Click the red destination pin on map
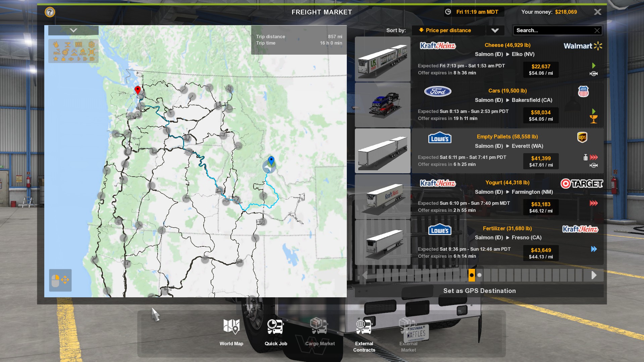The image size is (644, 362). coord(138,90)
